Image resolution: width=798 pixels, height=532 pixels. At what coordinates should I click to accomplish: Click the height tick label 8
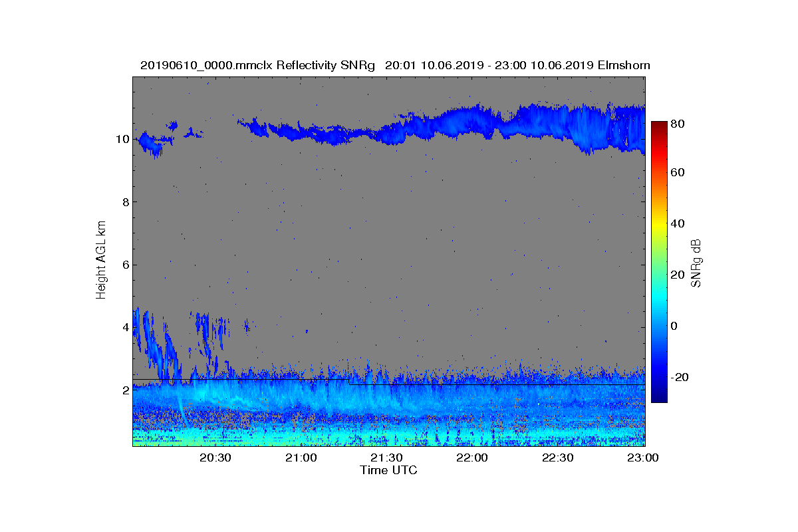click(125, 201)
